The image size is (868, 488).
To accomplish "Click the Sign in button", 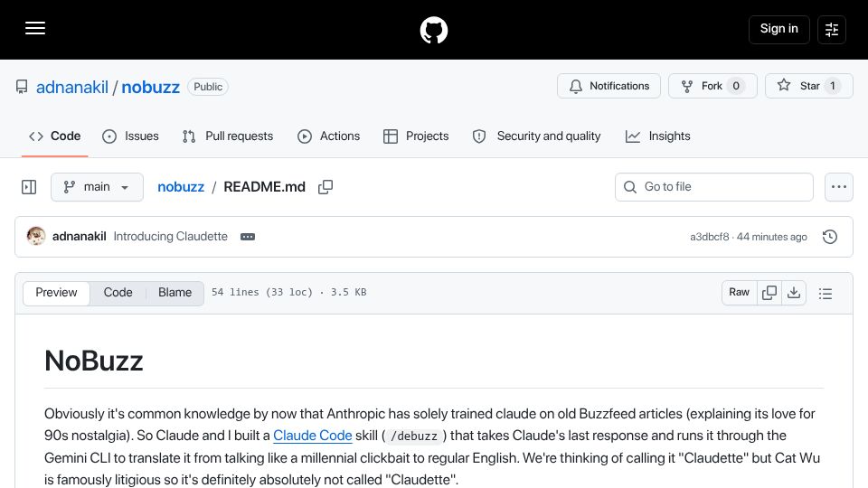I will coord(778,29).
